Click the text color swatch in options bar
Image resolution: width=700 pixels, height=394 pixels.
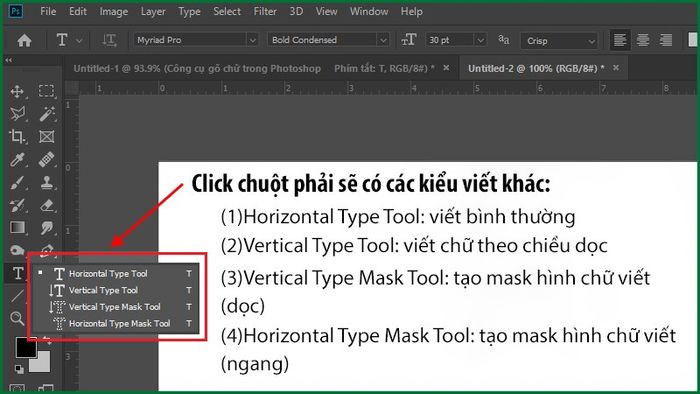pos(692,40)
